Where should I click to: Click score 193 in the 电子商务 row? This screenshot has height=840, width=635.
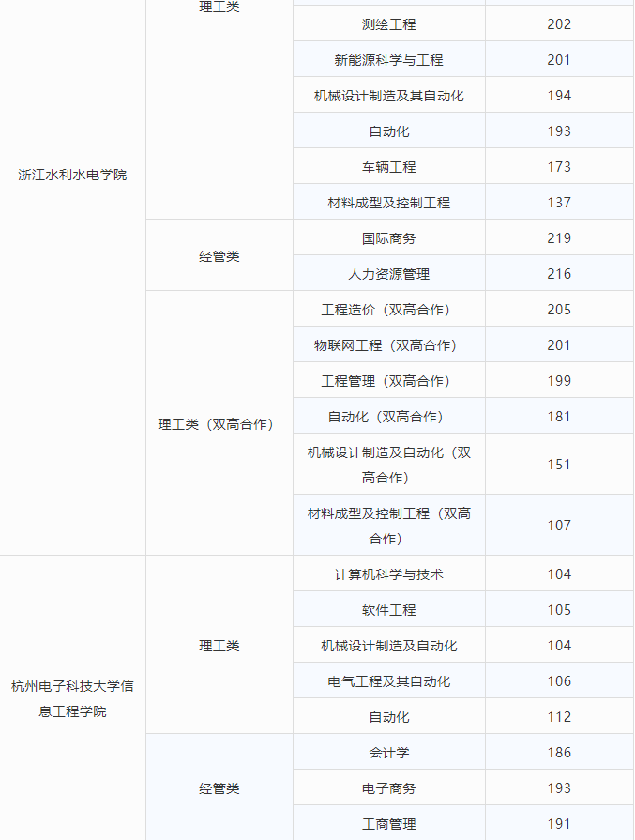559,788
